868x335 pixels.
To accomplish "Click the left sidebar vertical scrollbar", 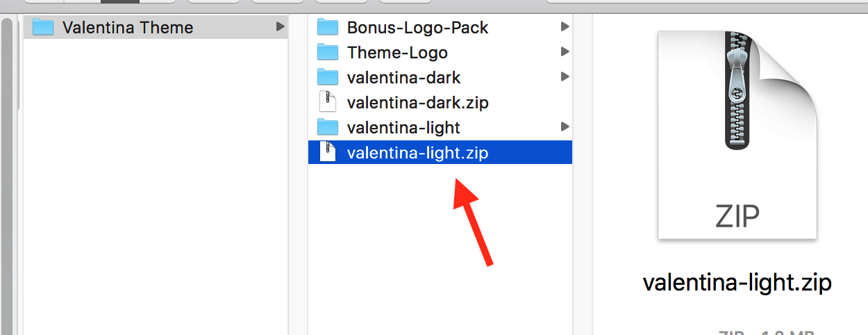I will click(x=8, y=174).
